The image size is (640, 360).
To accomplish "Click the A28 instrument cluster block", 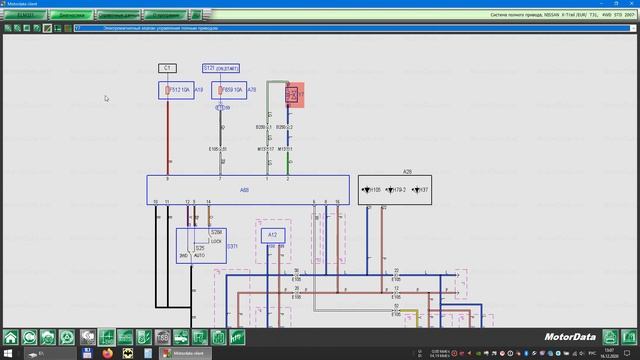I will pos(395,190).
